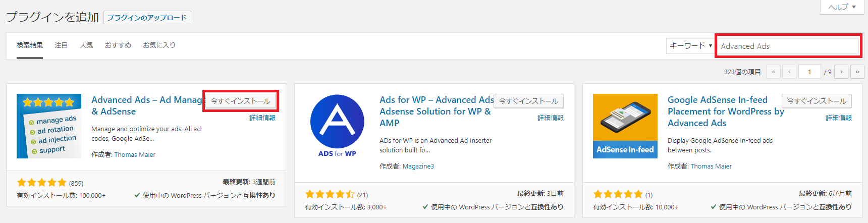Switch to the 注目 tab

[x=61, y=45]
